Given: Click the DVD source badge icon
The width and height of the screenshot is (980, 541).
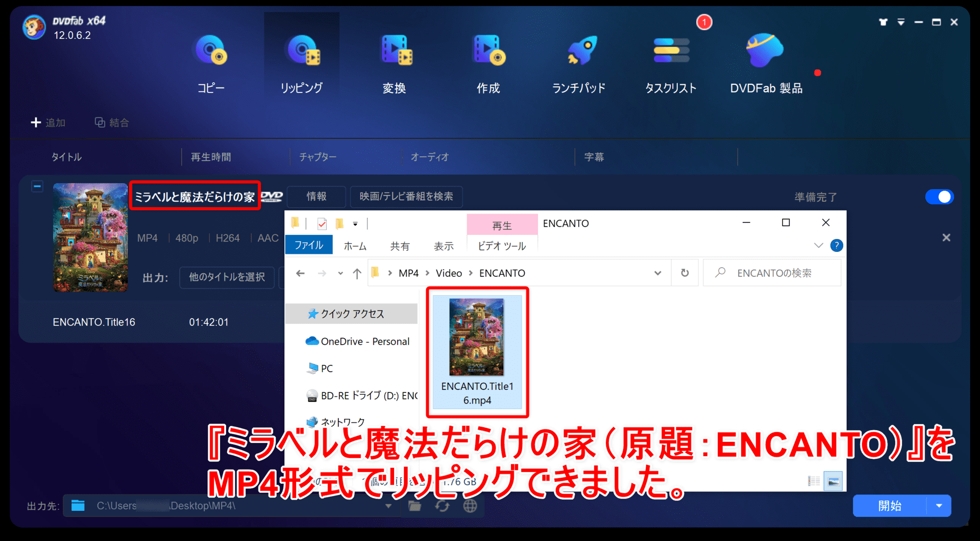Looking at the screenshot, I should tap(272, 197).
